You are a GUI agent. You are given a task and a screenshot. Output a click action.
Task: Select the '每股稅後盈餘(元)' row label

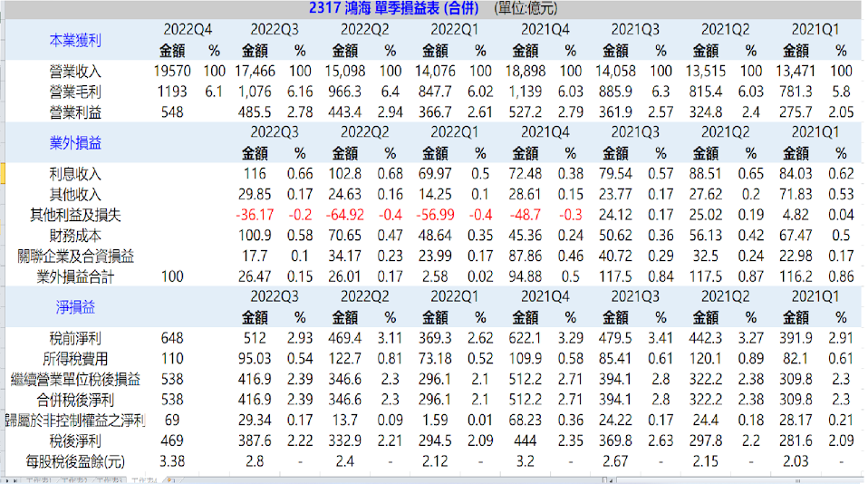click(x=74, y=460)
